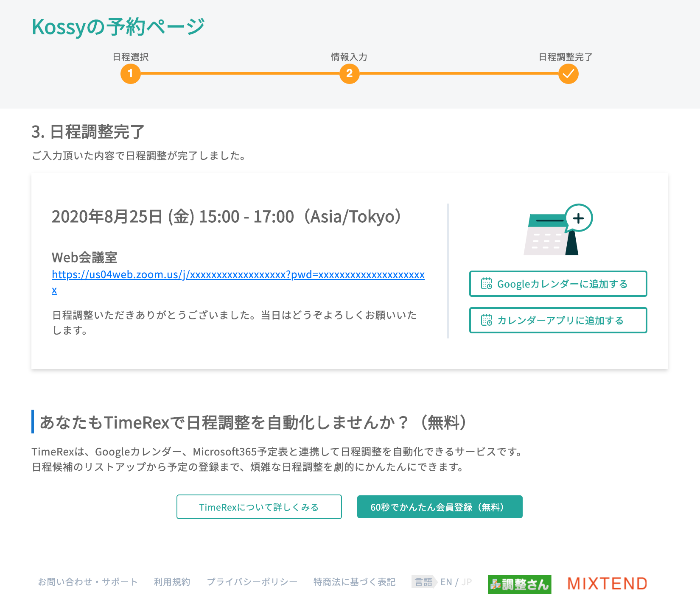The image size is (700, 609).
Task: Switch display language to EN
Action: pyautogui.click(x=446, y=582)
